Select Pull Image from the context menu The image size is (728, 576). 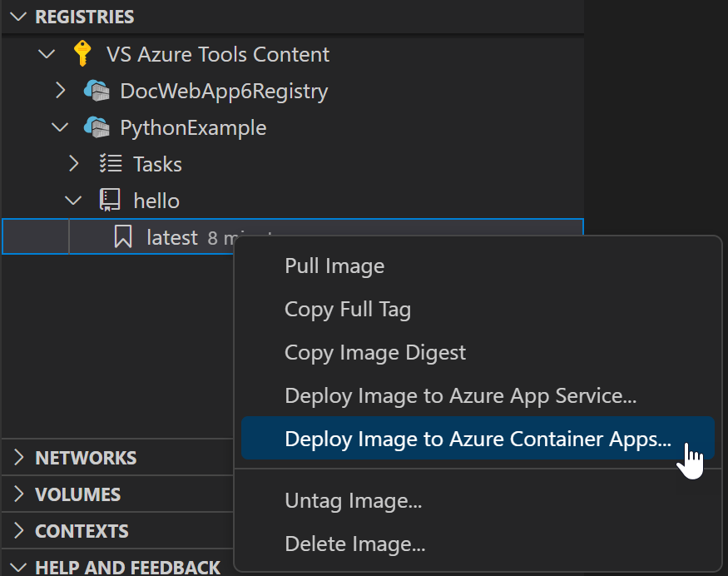pyautogui.click(x=334, y=266)
